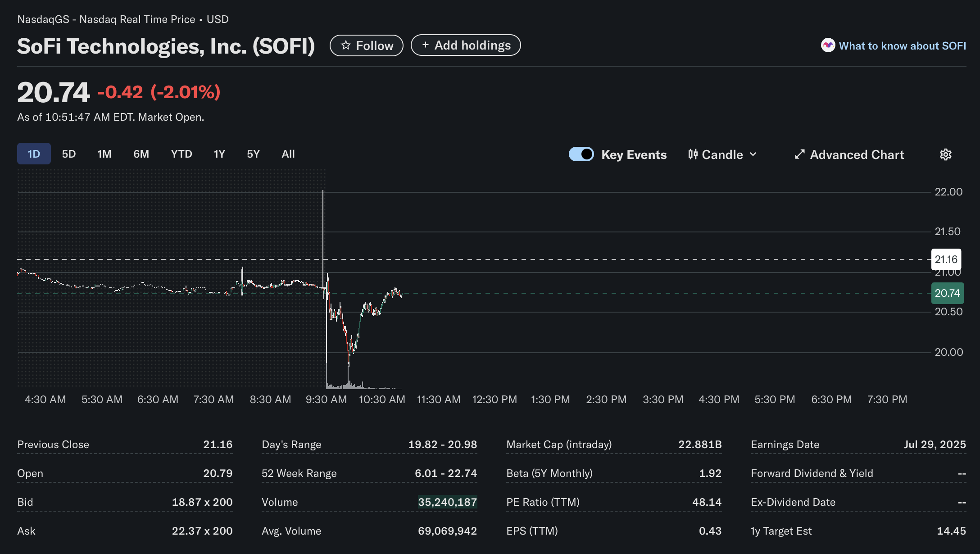
Task: Click the Bid value 18.87 x 200
Action: (x=202, y=502)
